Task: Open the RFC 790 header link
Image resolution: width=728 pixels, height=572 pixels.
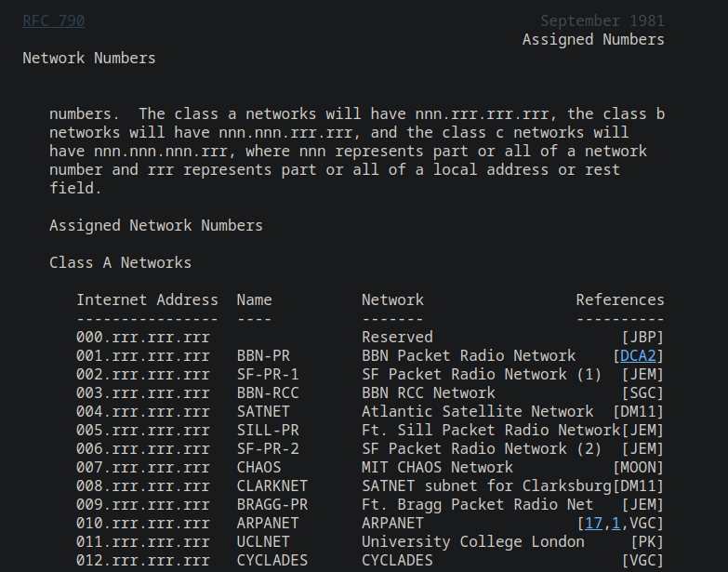Action: pyautogui.click(x=53, y=20)
